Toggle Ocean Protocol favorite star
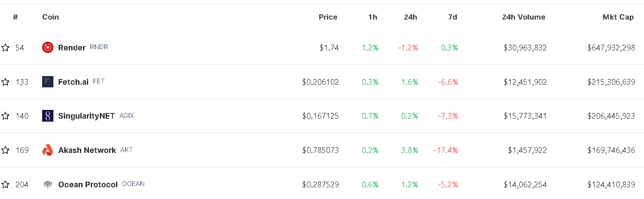The image size is (644, 199). coord(5,185)
